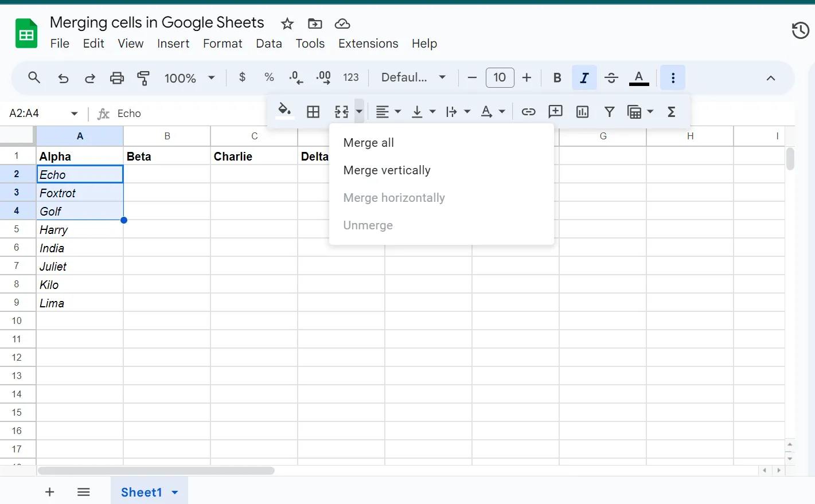Toggle italic formatting off
Screen dimensions: 815x504
coord(584,77)
